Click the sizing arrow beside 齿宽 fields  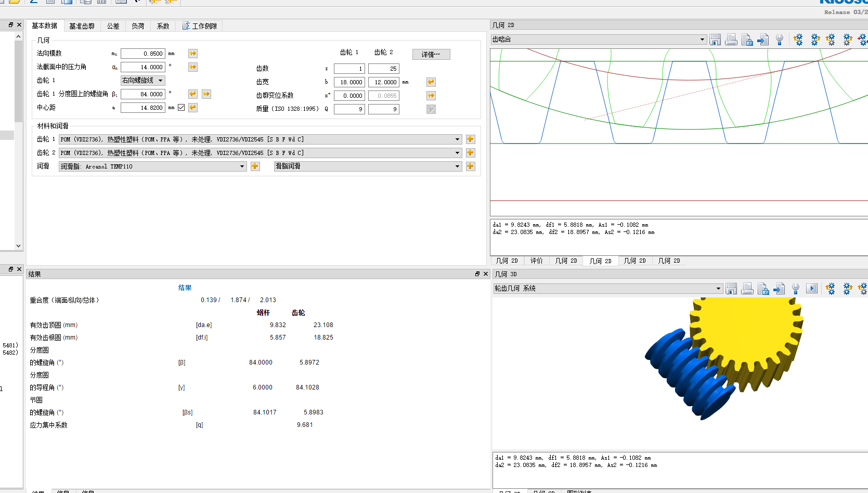click(431, 82)
